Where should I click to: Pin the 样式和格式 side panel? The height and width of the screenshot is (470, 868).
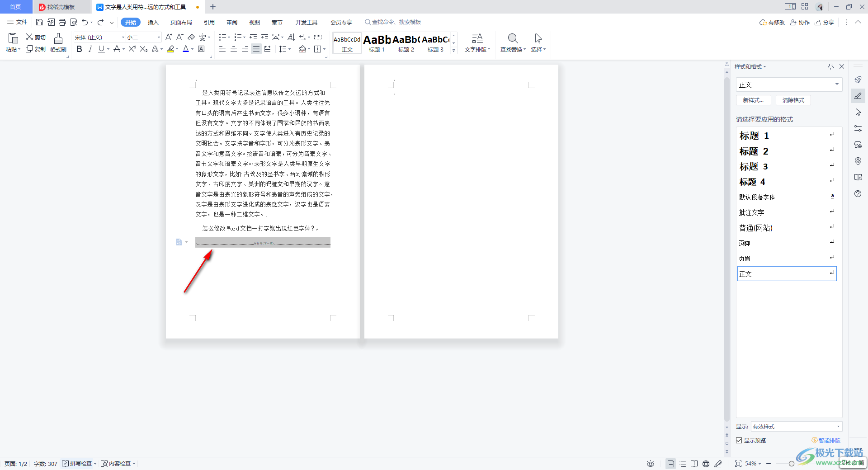(830, 66)
